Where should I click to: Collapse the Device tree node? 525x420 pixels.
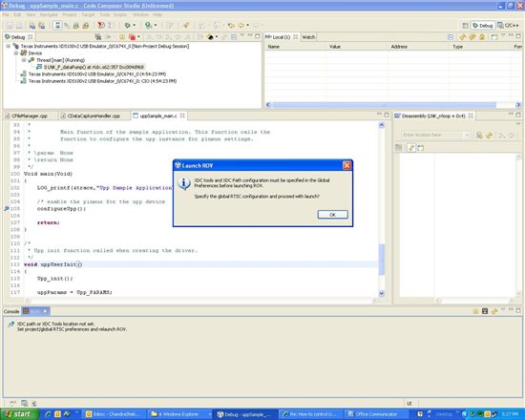tap(15, 52)
